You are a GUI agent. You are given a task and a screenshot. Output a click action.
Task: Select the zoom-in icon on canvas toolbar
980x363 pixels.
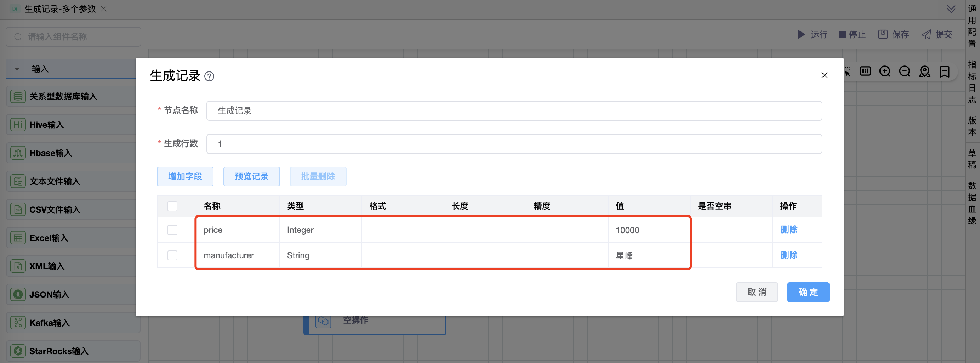(x=885, y=71)
